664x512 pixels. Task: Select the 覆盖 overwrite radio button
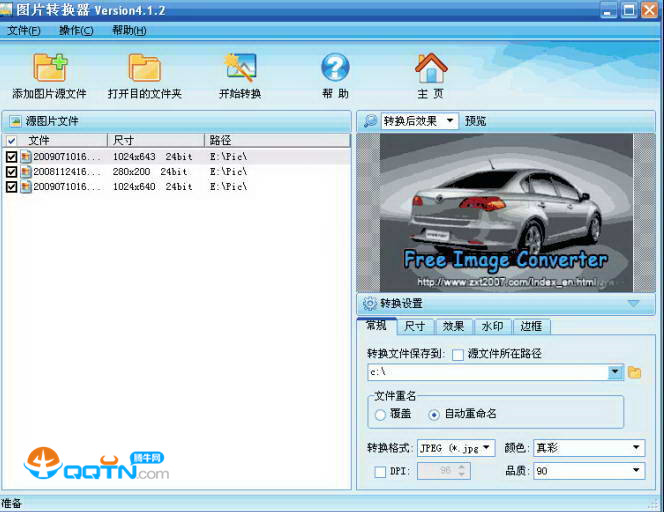[380, 414]
